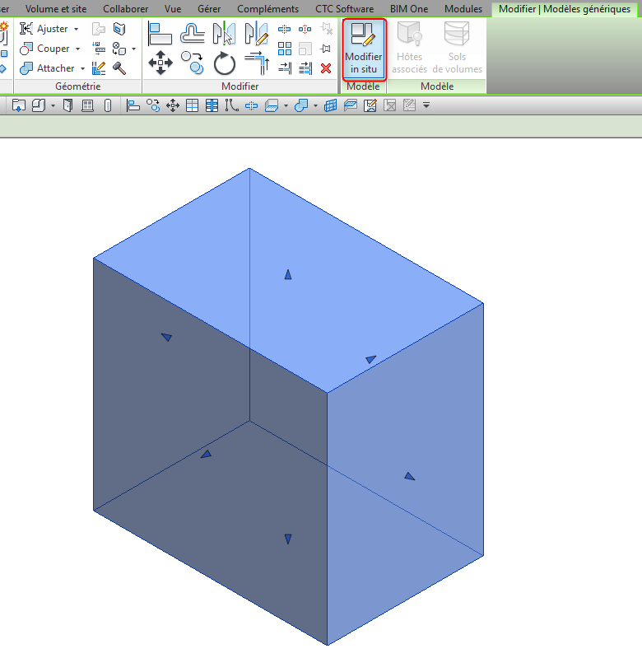Open the quick toolbar customize dropdown arrow

click(x=426, y=105)
